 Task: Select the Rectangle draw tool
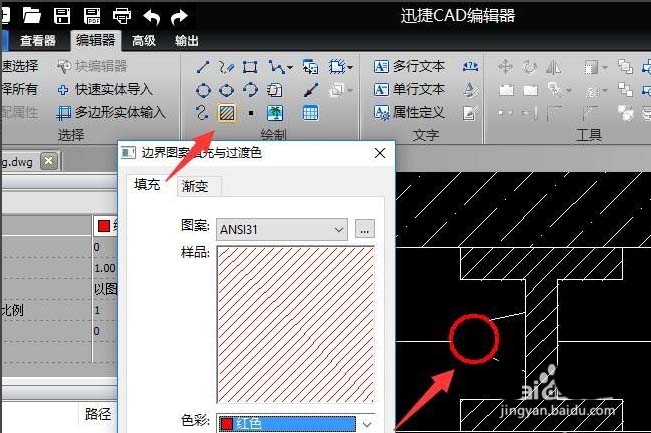[x=250, y=66]
